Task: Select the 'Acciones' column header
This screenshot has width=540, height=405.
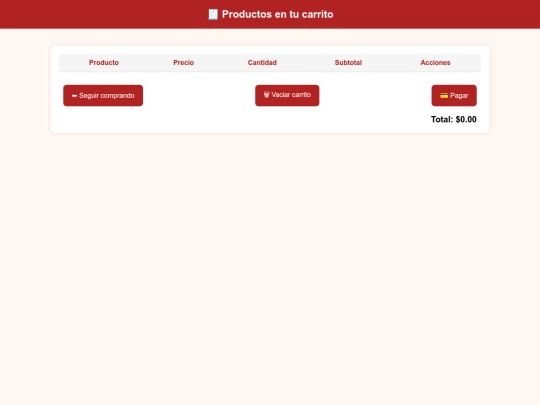Action: [435, 63]
